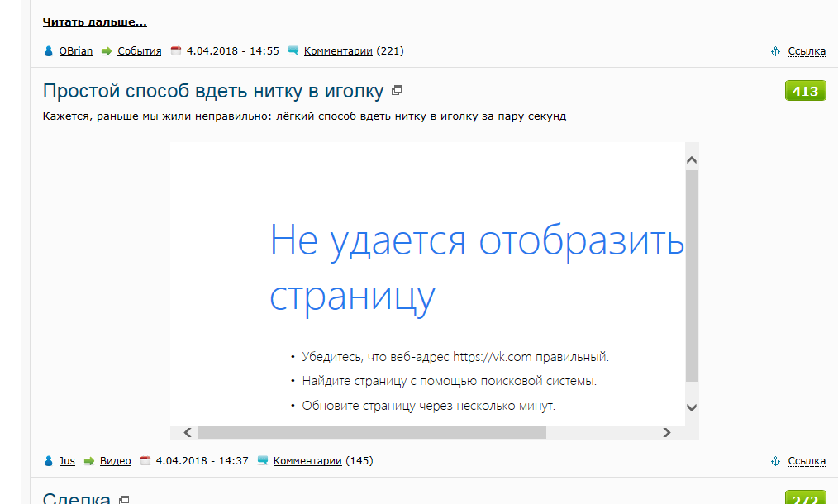Click the calendar icon near 4.04.2018 - 14:55
This screenshot has height=504, width=838.
(176, 50)
